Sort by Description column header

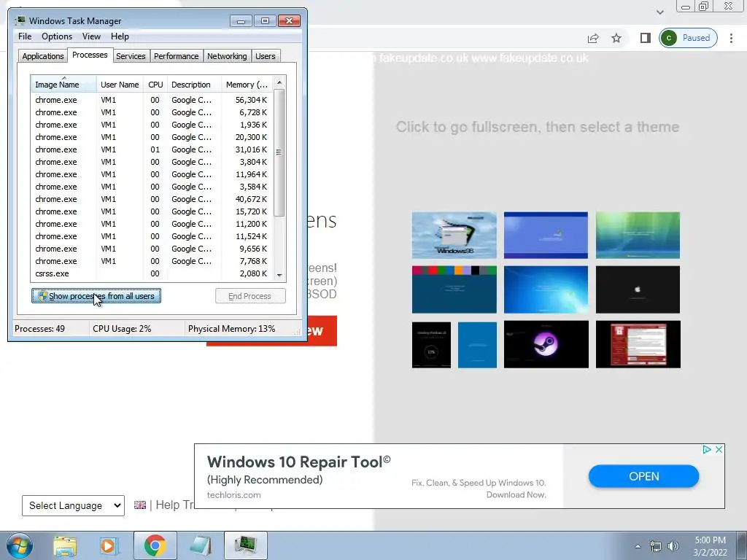click(x=194, y=85)
